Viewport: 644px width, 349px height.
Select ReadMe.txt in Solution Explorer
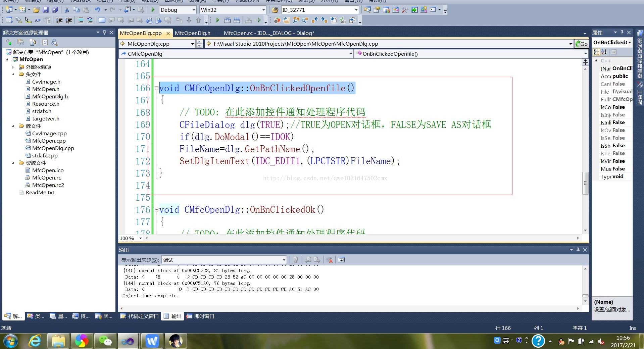pyautogui.click(x=40, y=193)
